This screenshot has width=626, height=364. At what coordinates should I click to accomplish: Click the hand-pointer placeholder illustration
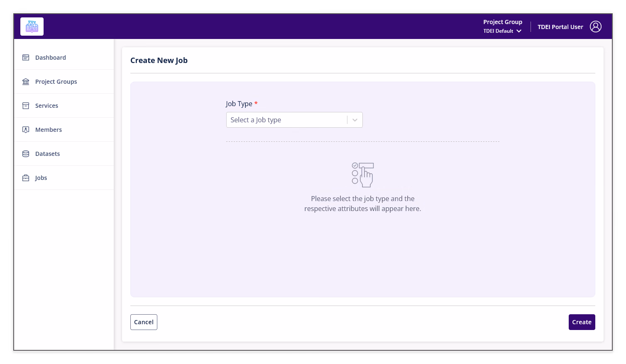click(363, 175)
